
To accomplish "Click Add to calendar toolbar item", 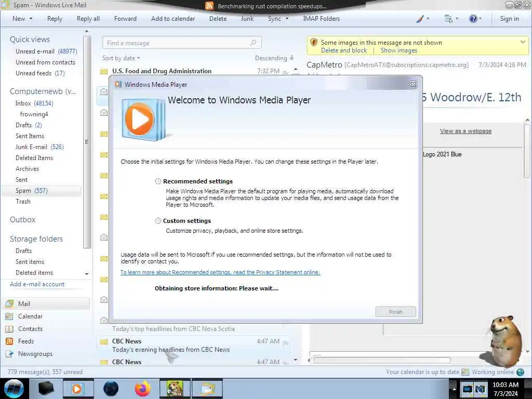I will 173,19.
